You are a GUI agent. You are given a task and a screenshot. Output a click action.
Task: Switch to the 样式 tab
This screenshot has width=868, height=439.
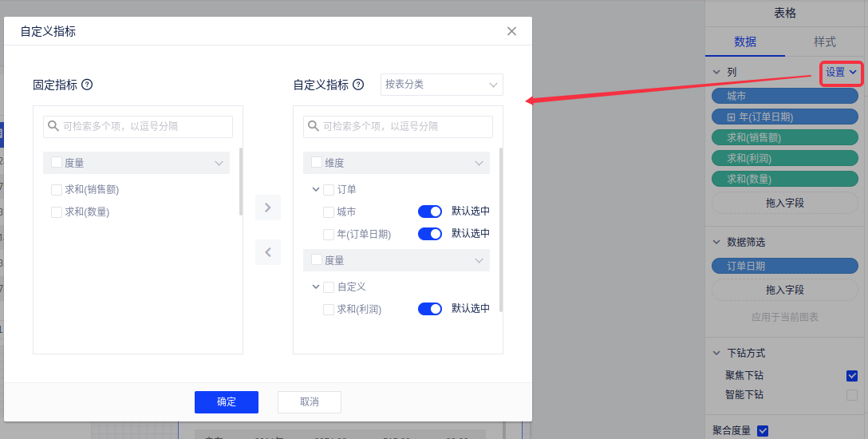point(825,42)
